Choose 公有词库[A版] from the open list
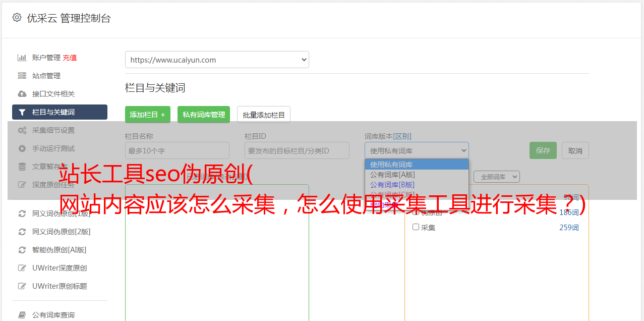This screenshot has height=321, width=644. point(417,175)
